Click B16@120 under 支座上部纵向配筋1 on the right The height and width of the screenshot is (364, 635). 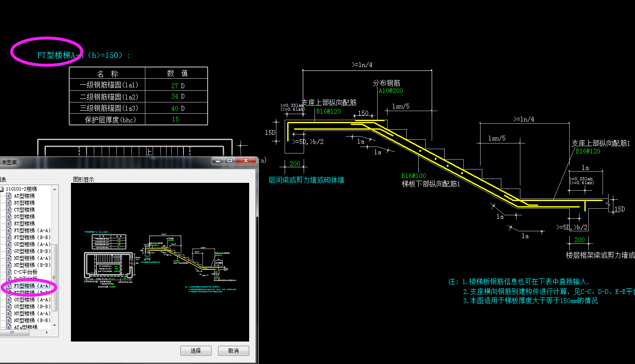[588, 151]
